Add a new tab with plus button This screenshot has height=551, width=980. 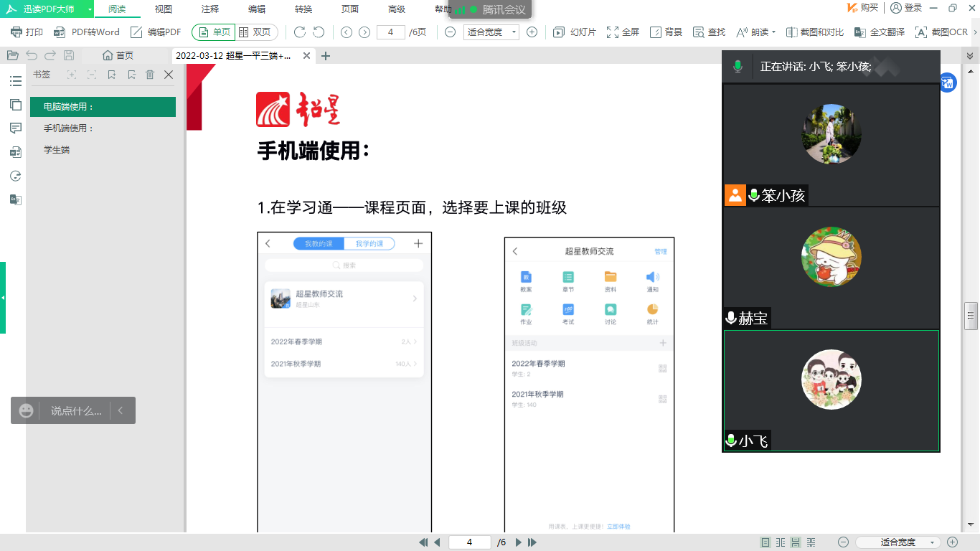click(326, 56)
